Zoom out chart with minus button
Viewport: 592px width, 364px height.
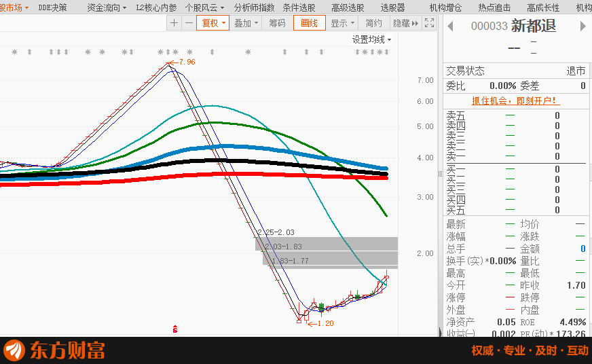click(x=189, y=23)
